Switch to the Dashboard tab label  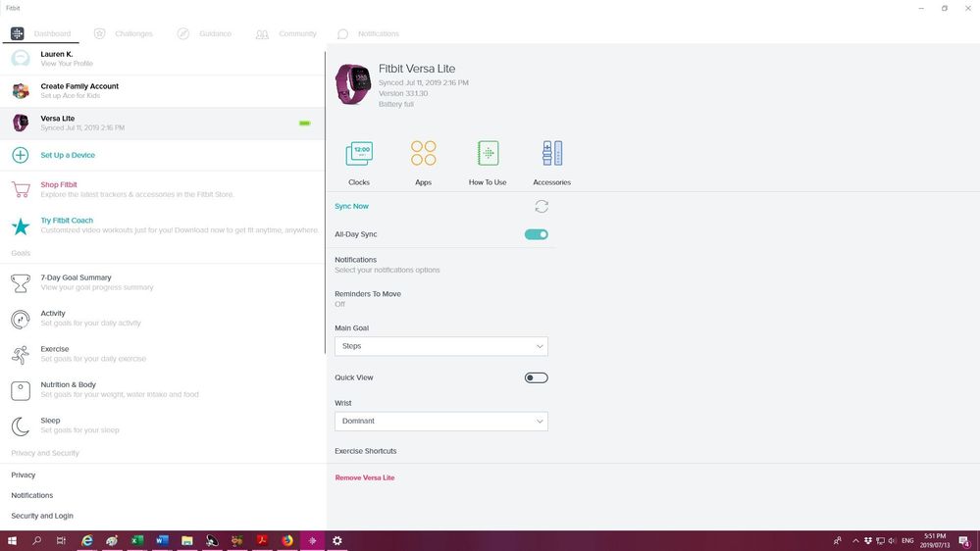click(x=53, y=33)
